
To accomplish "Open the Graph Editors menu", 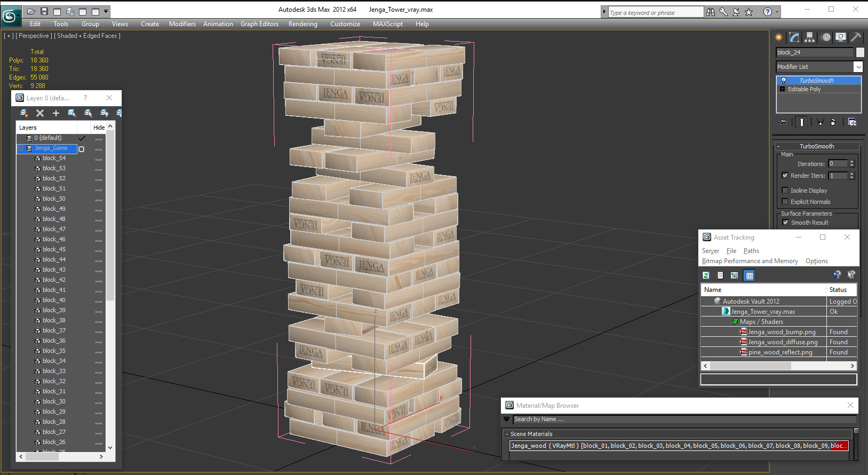I will tap(259, 24).
